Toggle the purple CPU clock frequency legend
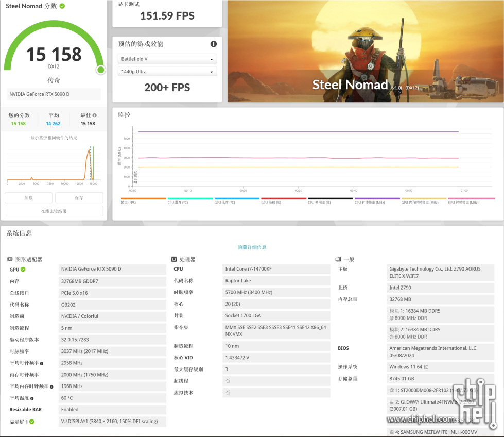The image size is (504, 437). click(377, 198)
